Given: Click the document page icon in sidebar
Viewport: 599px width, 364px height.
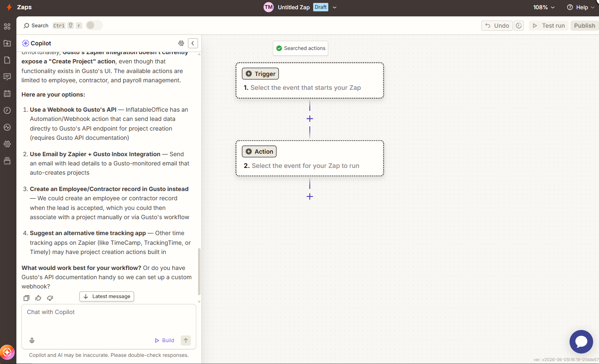Looking at the screenshot, I should click(x=7, y=60).
